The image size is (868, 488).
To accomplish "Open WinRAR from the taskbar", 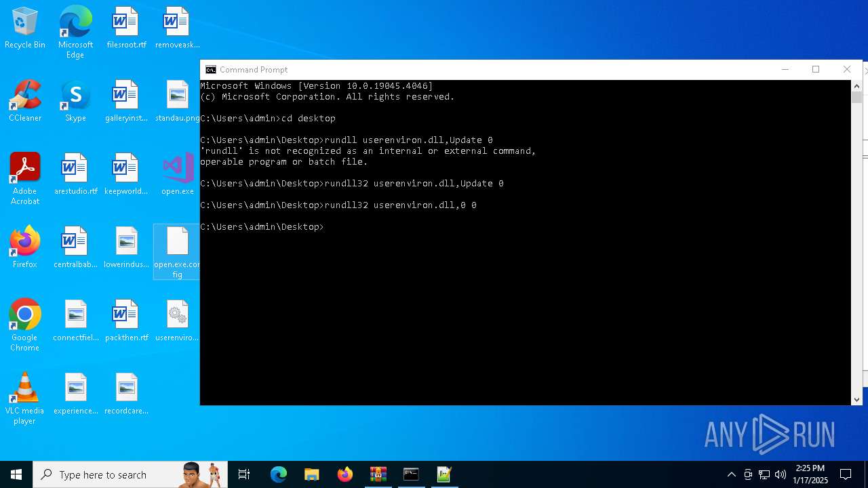I will coord(378,474).
